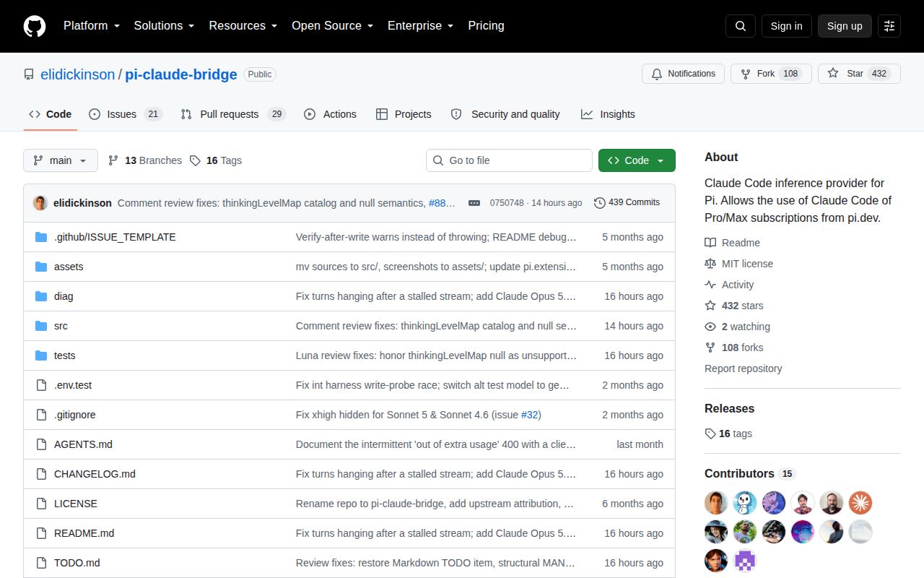Expand the Platform menu
This screenshot has height=578, width=924.
point(92,26)
